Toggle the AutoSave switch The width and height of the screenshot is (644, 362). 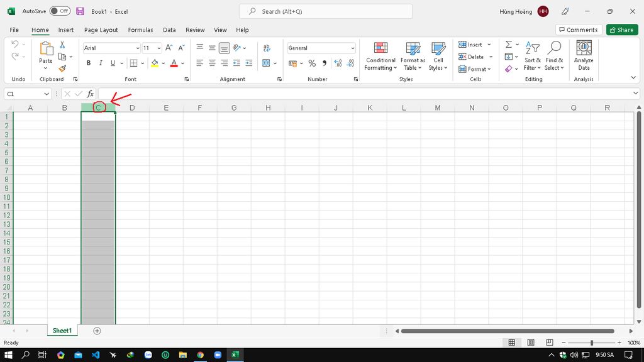click(60, 11)
